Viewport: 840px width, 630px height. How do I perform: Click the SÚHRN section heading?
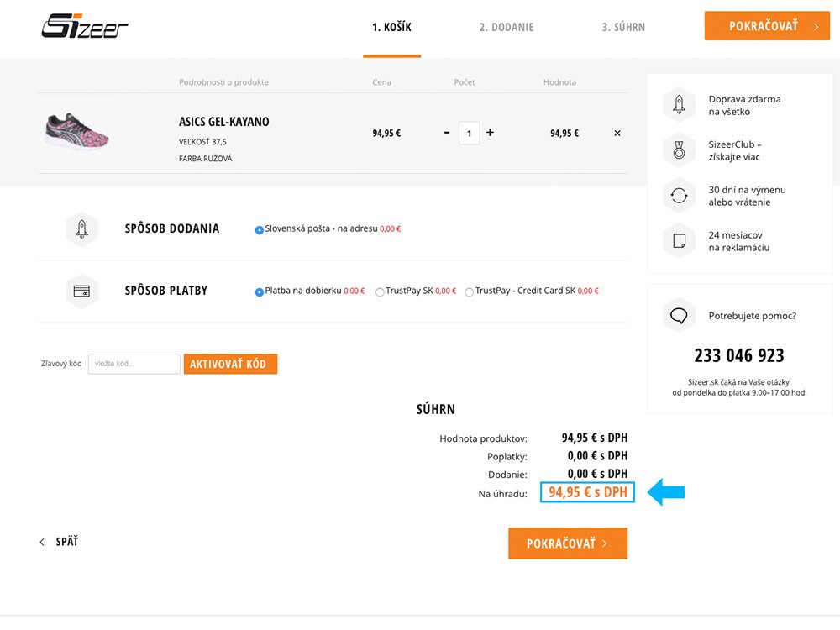pyautogui.click(x=435, y=409)
